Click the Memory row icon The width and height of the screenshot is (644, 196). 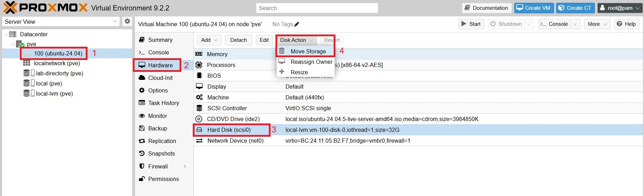pyautogui.click(x=199, y=54)
